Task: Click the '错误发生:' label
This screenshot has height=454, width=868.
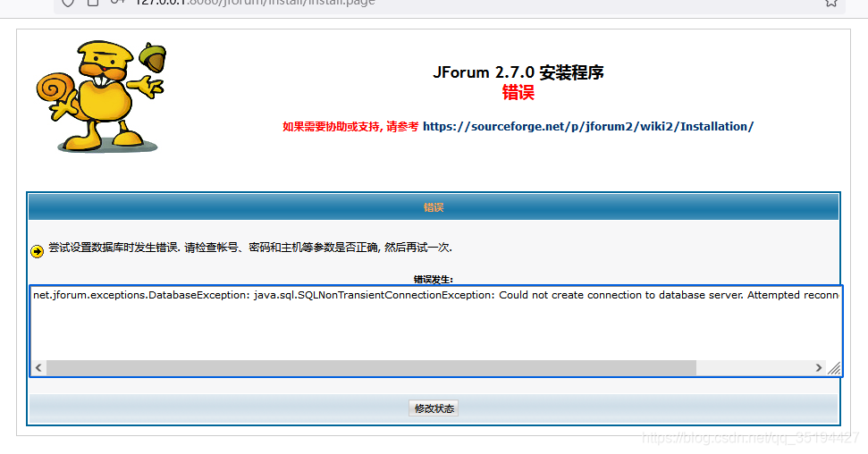Action: [x=434, y=279]
